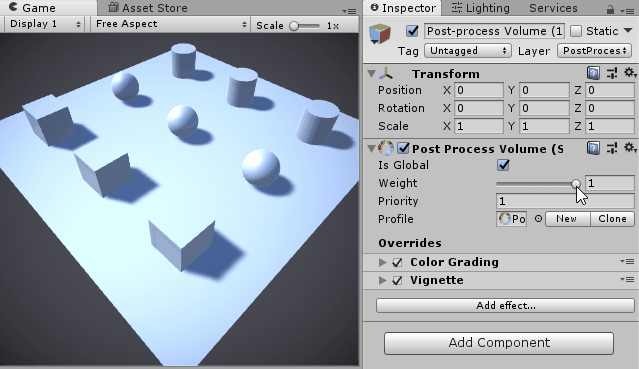Click the Transform component axes icon
Image resolution: width=639 pixels, height=369 pixels.
coord(386,73)
